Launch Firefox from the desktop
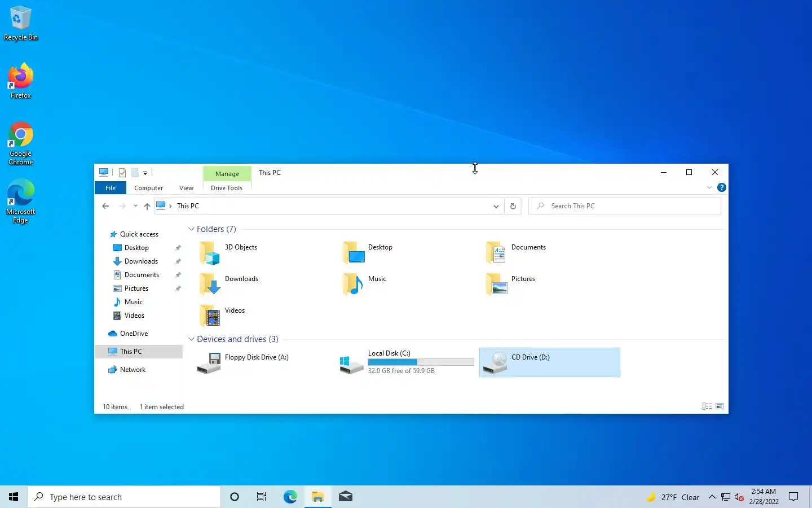Image resolution: width=812 pixels, height=508 pixels. pyautogui.click(x=21, y=81)
